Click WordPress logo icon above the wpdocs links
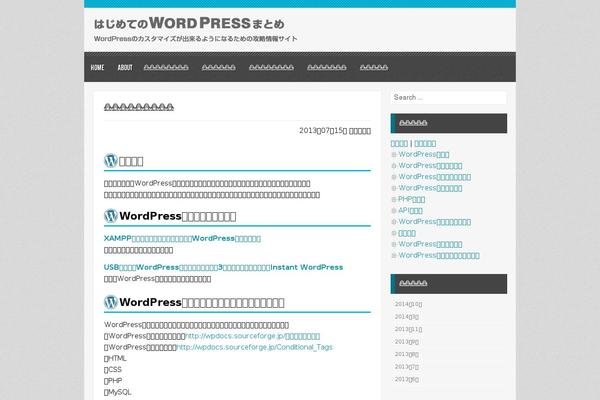600x400 pixels. 111,302
